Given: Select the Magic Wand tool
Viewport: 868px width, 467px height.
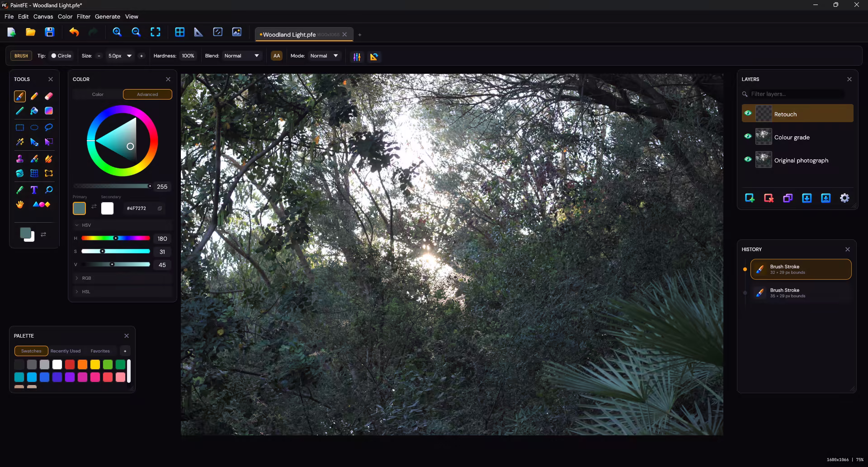Looking at the screenshot, I should tap(20, 142).
